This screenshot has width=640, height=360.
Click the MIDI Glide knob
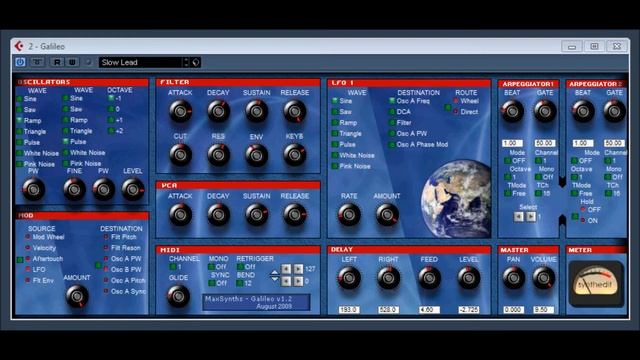click(x=178, y=296)
